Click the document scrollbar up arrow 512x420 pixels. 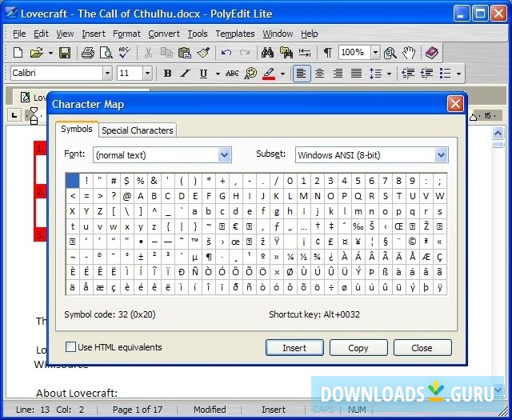[x=498, y=134]
